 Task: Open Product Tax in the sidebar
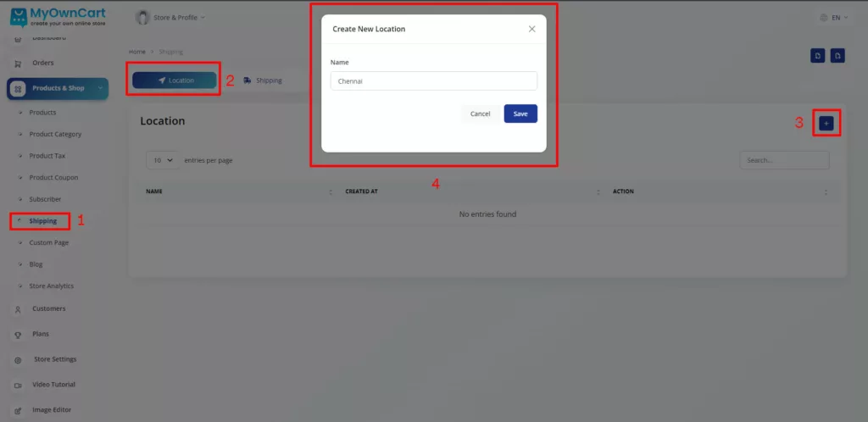47,156
